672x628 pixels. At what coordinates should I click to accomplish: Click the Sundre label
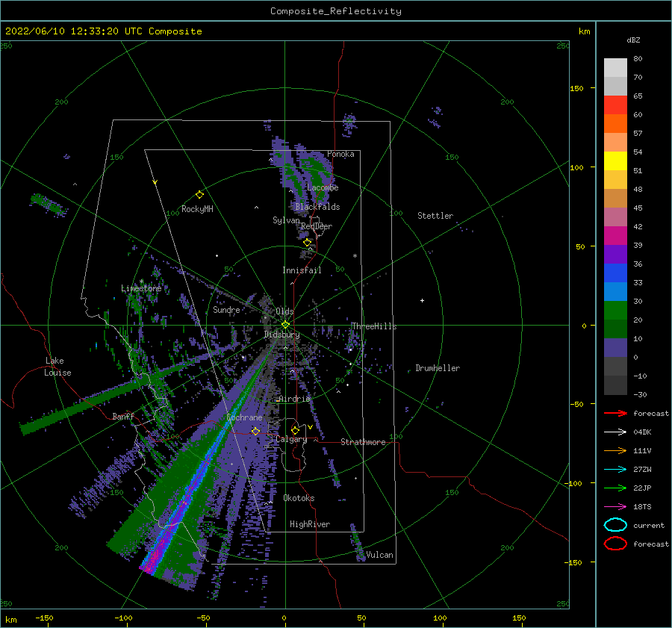pyautogui.click(x=226, y=309)
